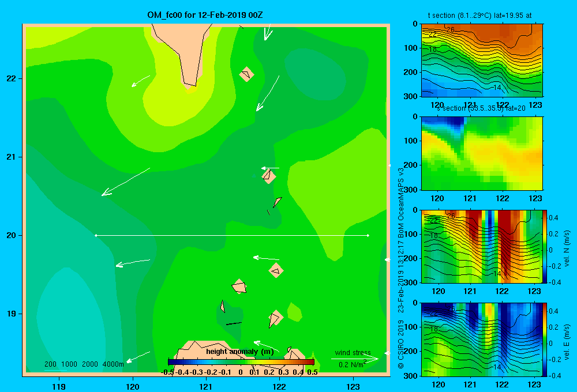Click the eastern endpoint marker of the section line
This screenshot has width=577, height=392.
368,235
